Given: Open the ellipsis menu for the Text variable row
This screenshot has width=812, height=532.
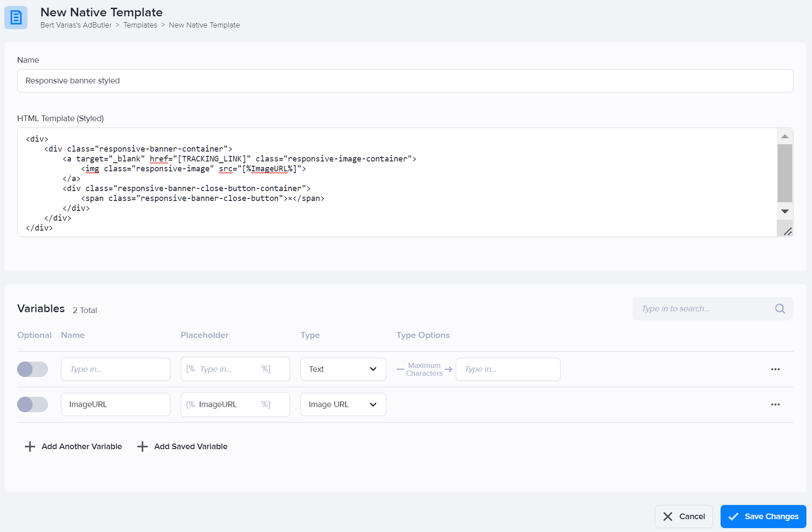Looking at the screenshot, I should pos(775,369).
